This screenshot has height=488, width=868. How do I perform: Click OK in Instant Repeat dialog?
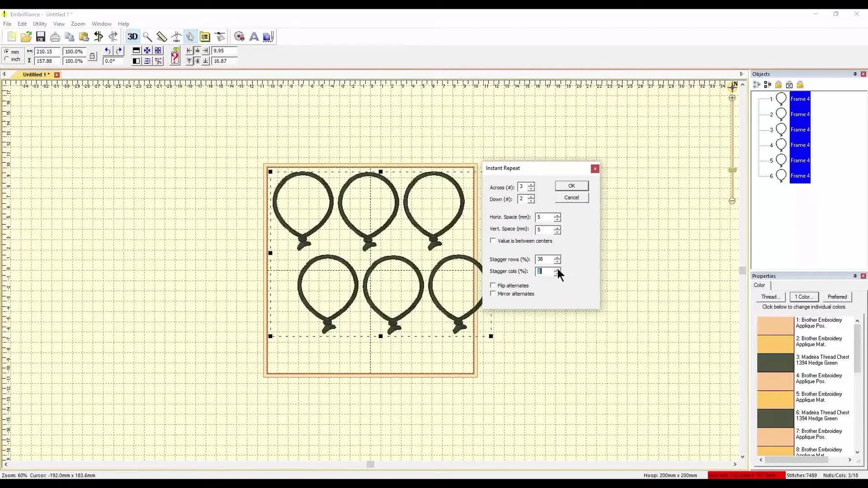tap(572, 186)
